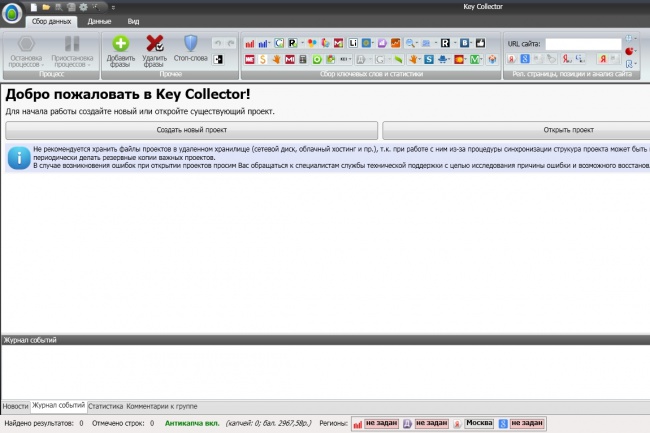Screen dimensions: 650x433
Task: Click the red Mail.ru M icon in top row
Action: [x=339, y=43]
